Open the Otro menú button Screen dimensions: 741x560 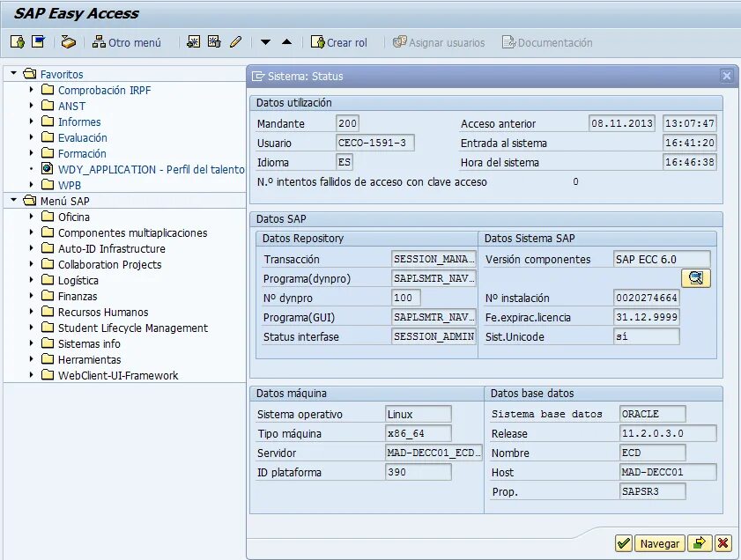127,42
